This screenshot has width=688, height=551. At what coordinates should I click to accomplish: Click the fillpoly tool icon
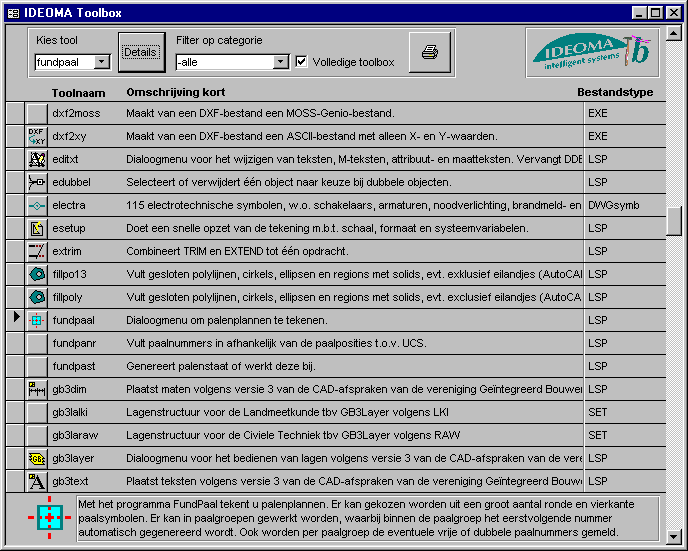click(x=37, y=297)
